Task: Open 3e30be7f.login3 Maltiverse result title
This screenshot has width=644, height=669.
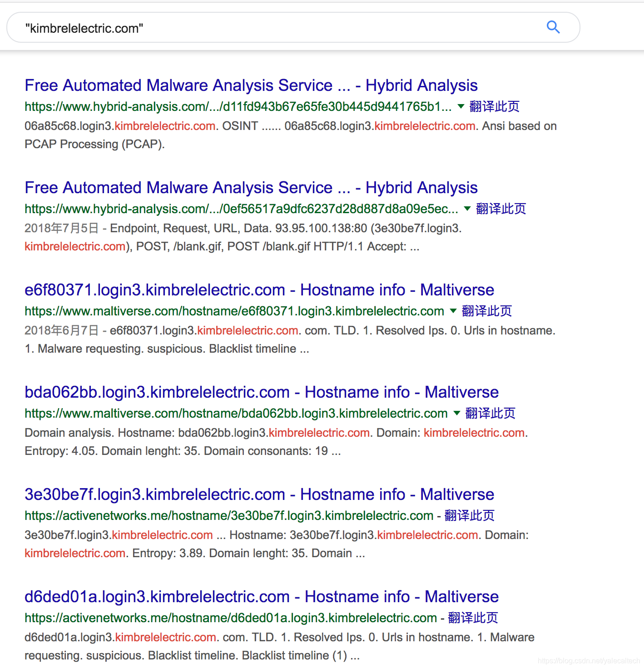Action: (x=259, y=494)
